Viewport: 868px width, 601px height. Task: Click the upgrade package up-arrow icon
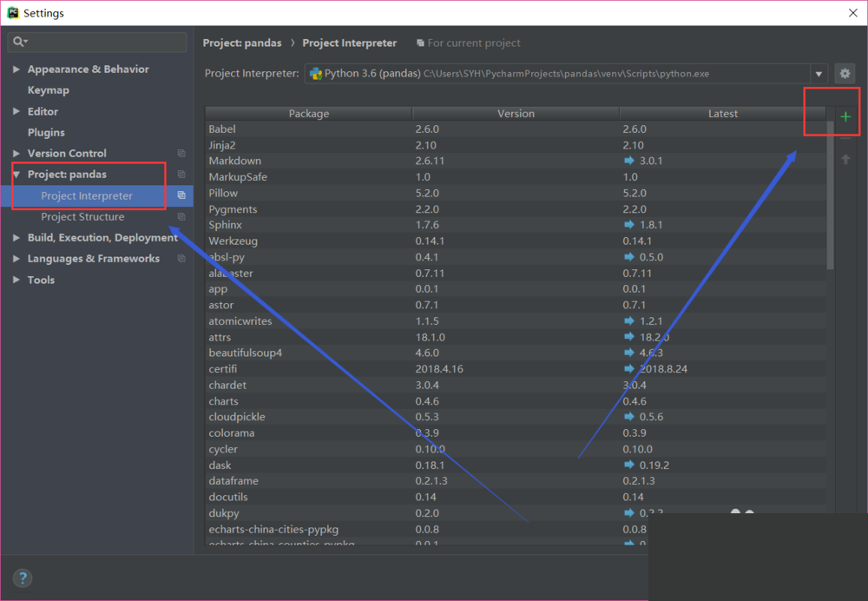point(845,160)
